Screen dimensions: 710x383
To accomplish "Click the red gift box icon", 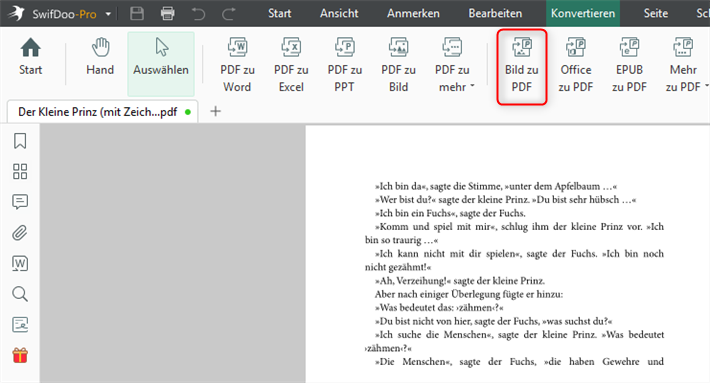I will pos(20,355).
